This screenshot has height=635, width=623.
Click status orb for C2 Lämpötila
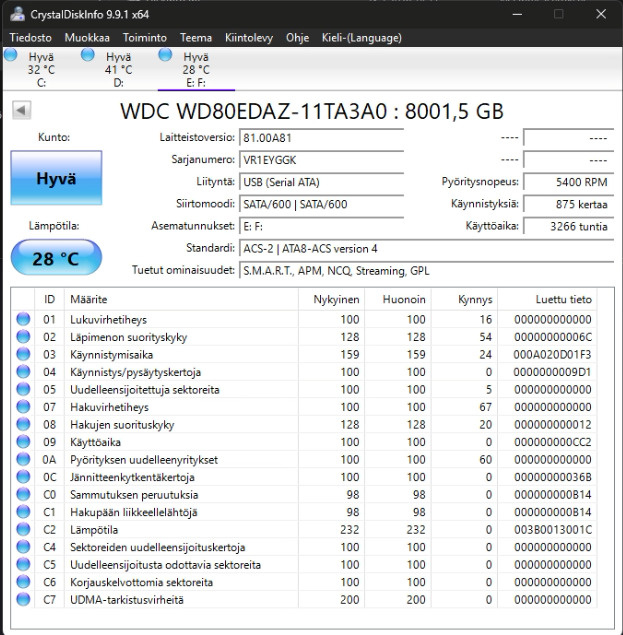pos(23,529)
